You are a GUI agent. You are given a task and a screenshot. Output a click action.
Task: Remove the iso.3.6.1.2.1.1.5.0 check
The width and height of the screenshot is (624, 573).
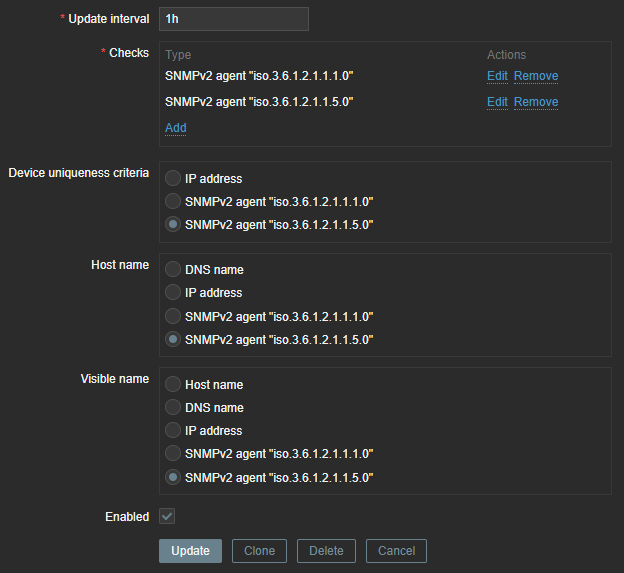click(536, 102)
